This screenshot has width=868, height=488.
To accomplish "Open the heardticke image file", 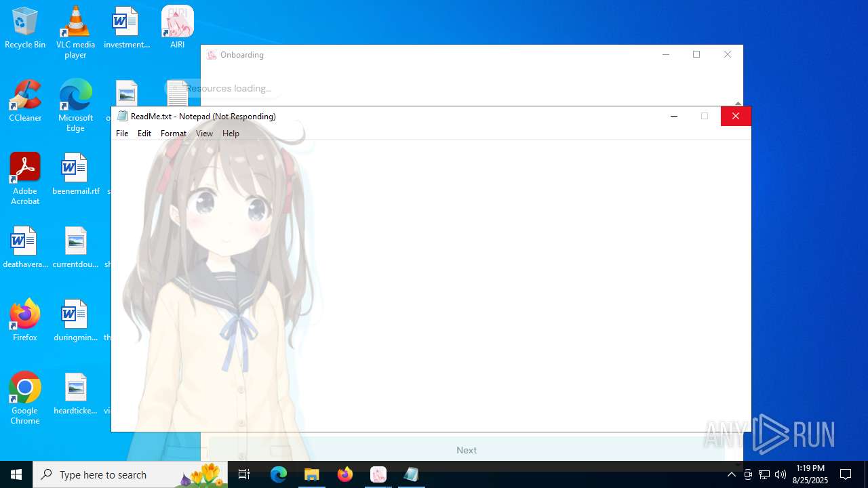I will tap(75, 394).
